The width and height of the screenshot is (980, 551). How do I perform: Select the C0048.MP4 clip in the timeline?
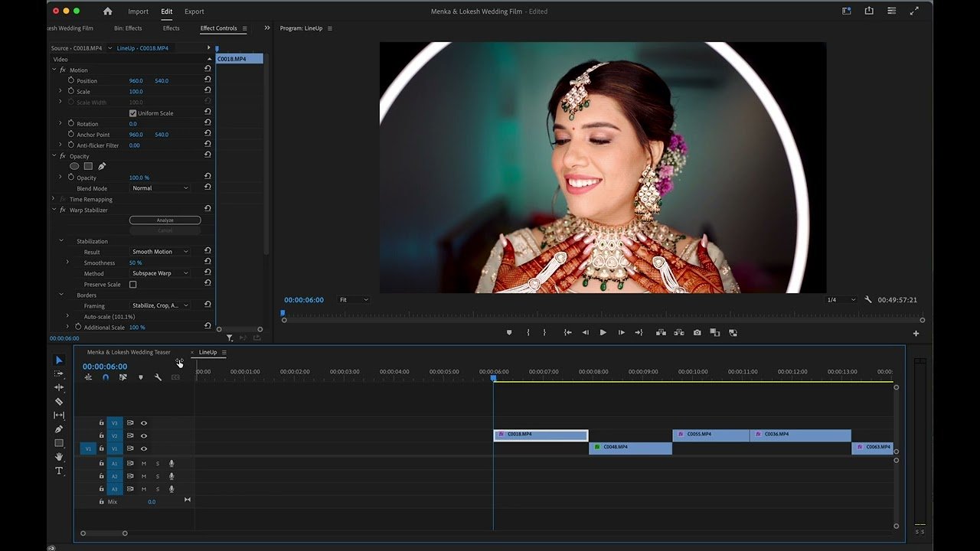tap(629, 448)
